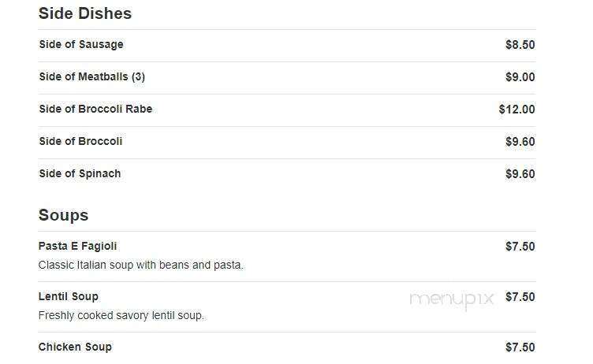Choose Side of Broccoli Rabe
Viewport: 593px width, 364px height.
click(95, 109)
